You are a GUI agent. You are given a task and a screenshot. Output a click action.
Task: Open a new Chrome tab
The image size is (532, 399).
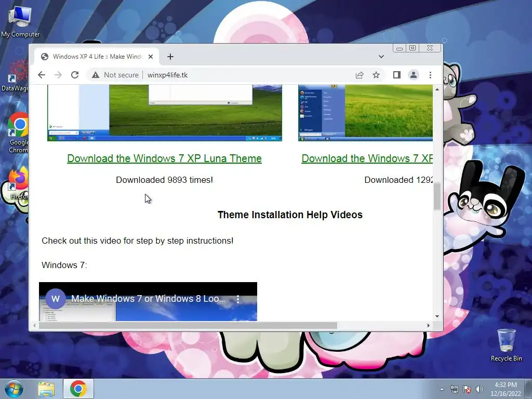pos(170,57)
